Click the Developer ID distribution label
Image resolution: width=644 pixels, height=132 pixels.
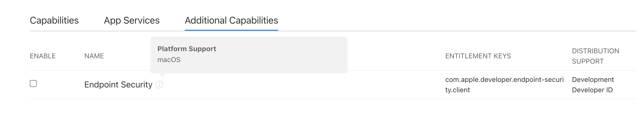click(592, 90)
